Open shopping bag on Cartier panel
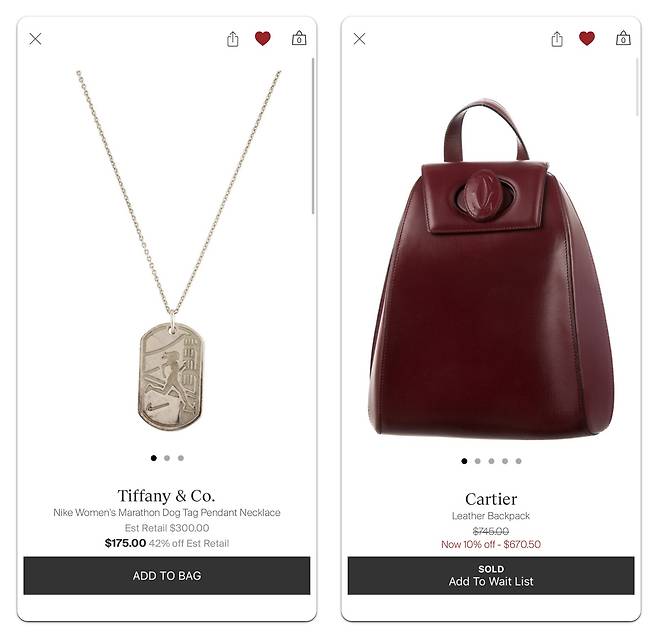The height and width of the screenshot is (639, 658). pyautogui.click(x=623, y=38)
